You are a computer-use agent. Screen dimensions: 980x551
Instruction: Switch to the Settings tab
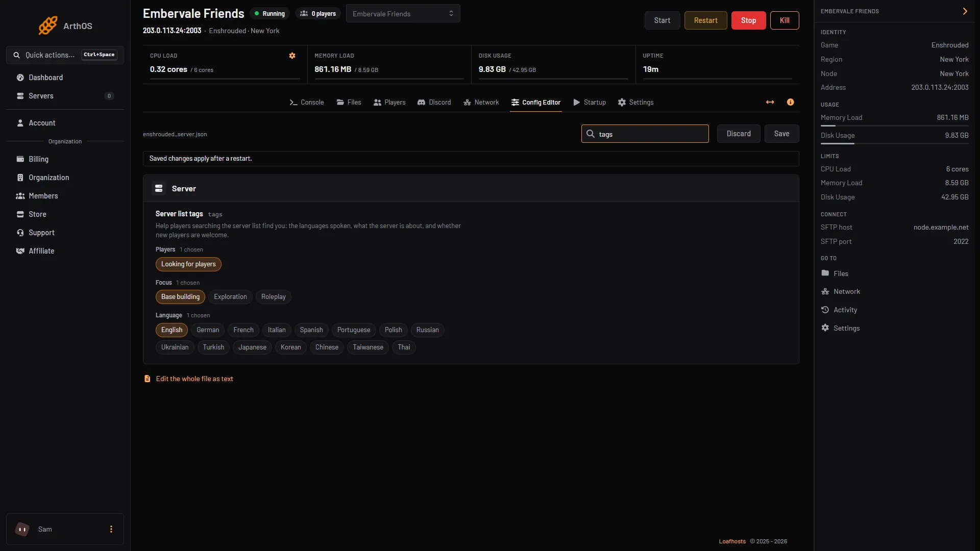point(635,102)
